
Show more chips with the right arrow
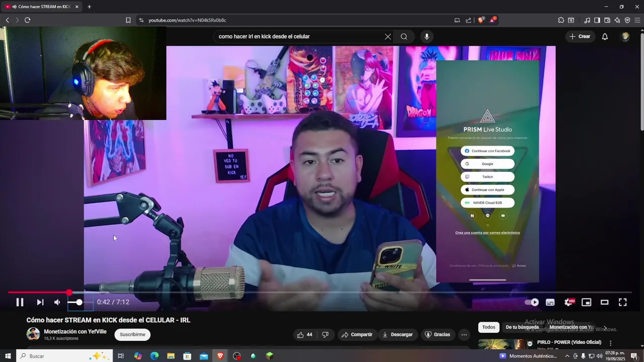pyautogui.click(x=605, y=327)
